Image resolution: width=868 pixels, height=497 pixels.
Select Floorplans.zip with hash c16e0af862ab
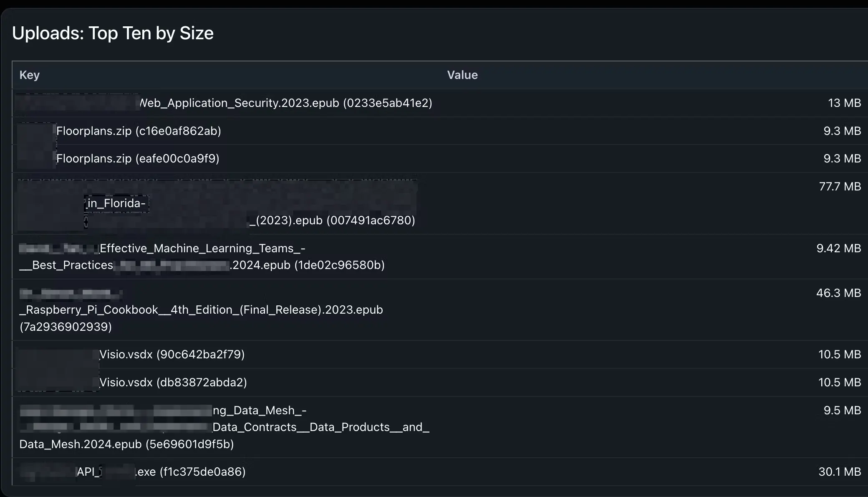pyautogui.click(x=139, y=131)
